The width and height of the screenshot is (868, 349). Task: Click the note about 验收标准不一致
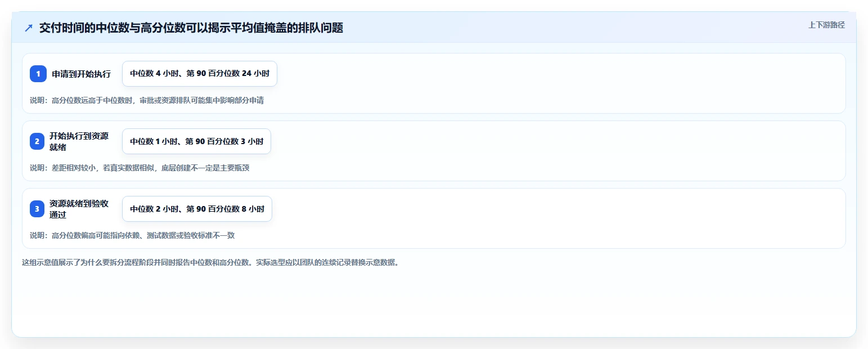point(132,235)
